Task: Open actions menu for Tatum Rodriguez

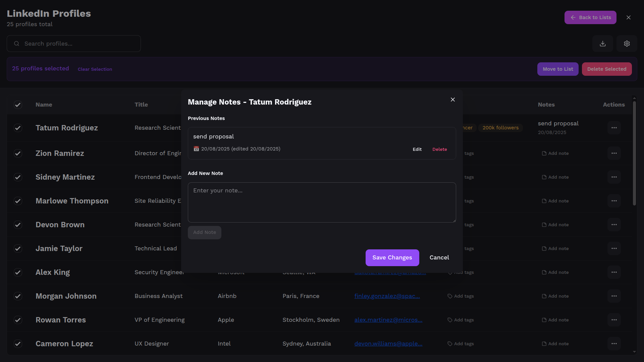Action: point(614,128)
